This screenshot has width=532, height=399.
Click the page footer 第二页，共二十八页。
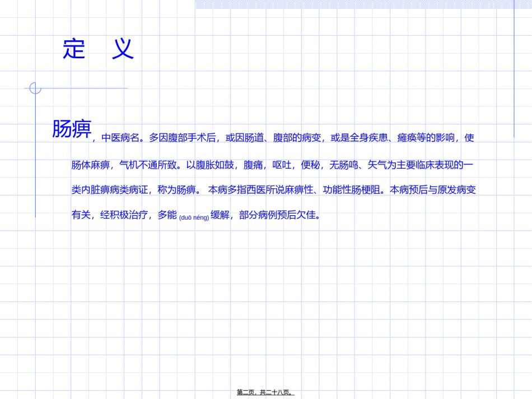pos(265,392)
